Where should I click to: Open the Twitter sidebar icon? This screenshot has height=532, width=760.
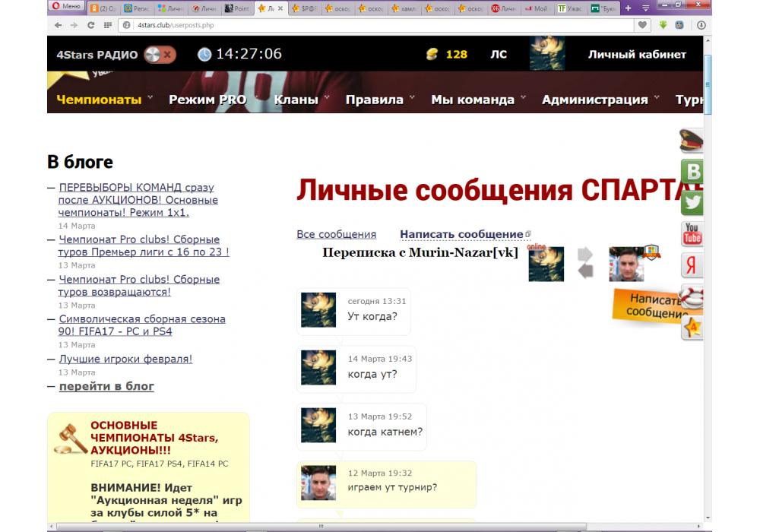pos(692,203)
